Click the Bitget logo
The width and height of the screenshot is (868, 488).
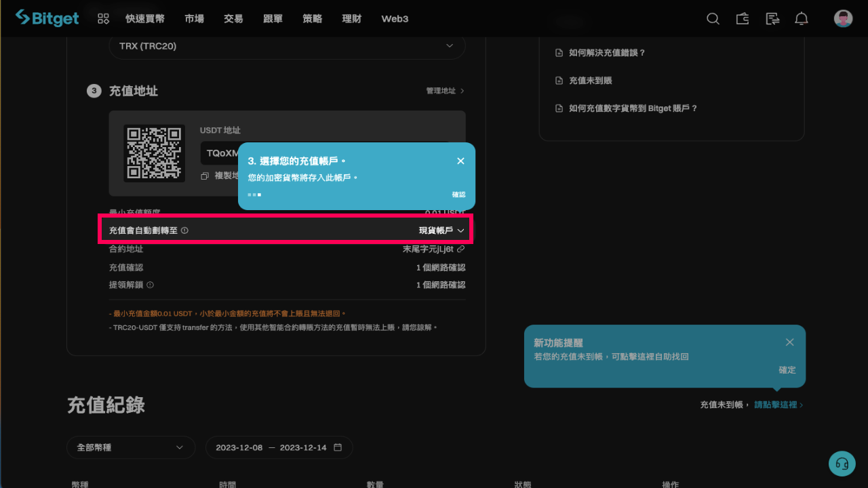click(x=46, y=18)
